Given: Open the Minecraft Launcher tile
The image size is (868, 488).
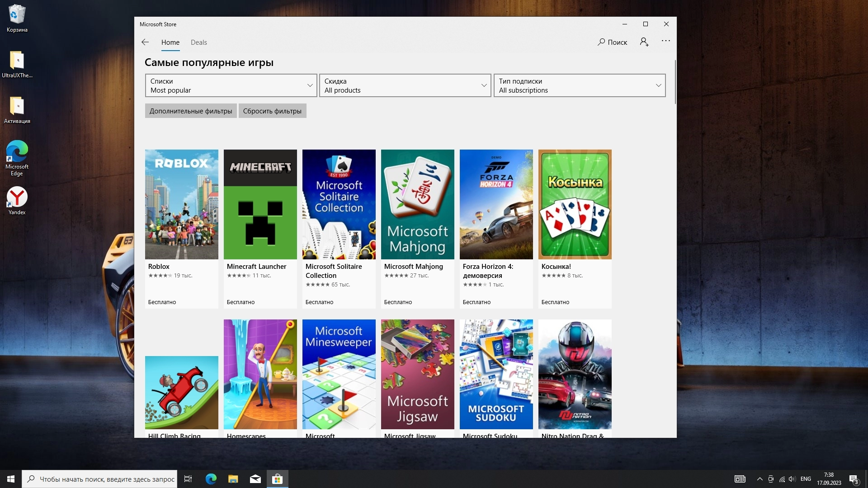Looking at the screenshot, I should tap(260, 204).
